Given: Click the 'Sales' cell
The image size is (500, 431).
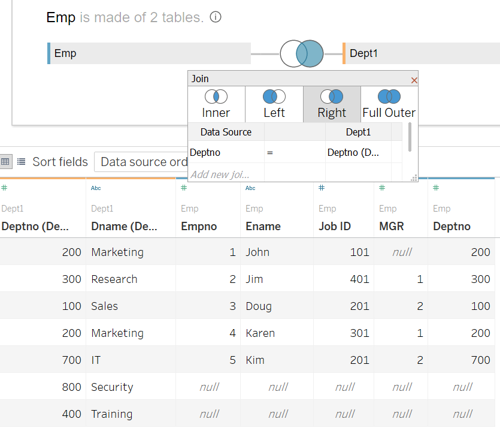Looking at the screenshot, I should click(105, 306).
